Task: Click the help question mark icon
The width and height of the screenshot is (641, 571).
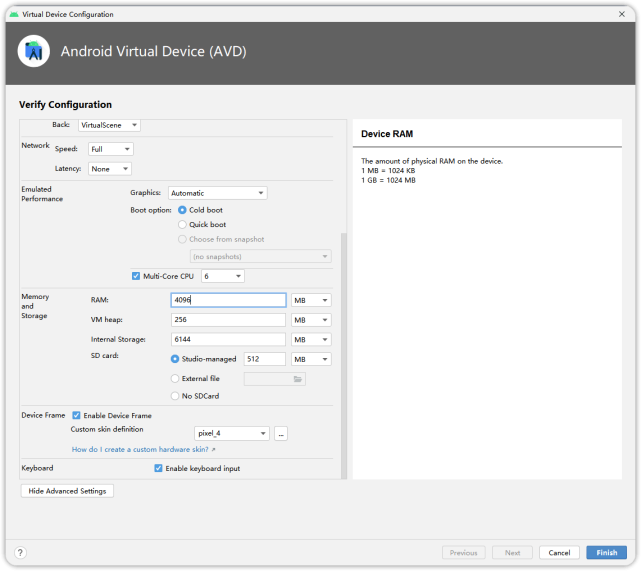Action: point(20,552)
